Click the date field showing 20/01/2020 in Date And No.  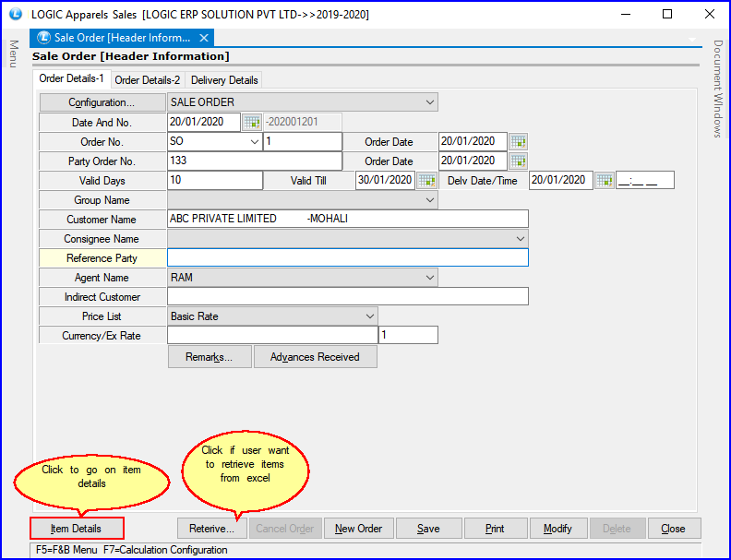(204, 123)
